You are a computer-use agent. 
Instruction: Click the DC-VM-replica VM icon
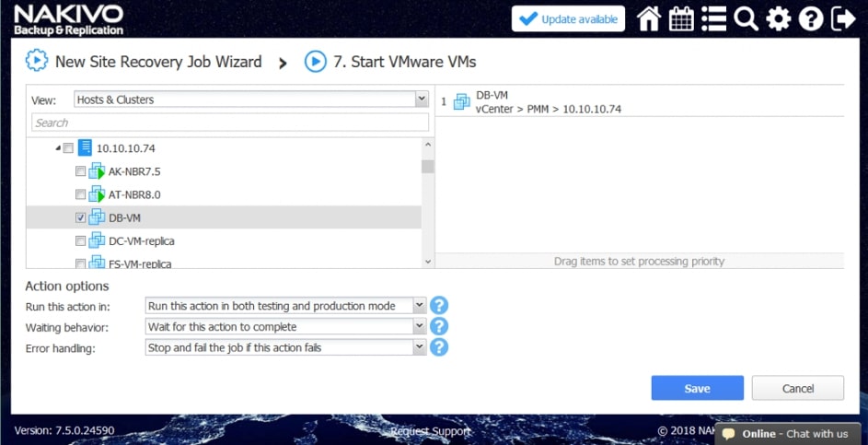(x=97, y=240)
